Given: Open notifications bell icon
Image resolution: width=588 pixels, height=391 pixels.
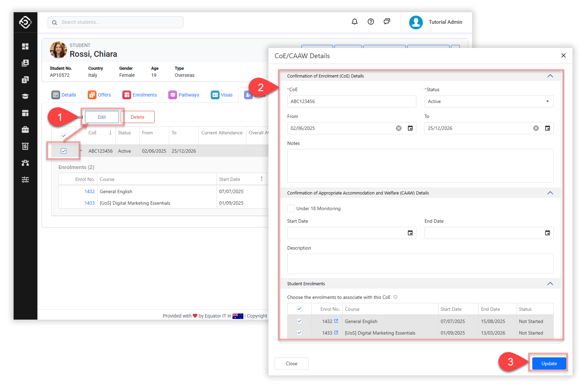Looking at the screenshot, I should coord(354,22).
